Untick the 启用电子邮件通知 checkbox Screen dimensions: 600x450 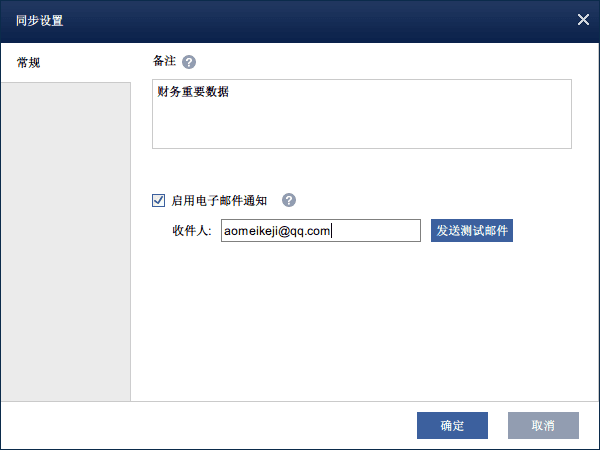158,200
